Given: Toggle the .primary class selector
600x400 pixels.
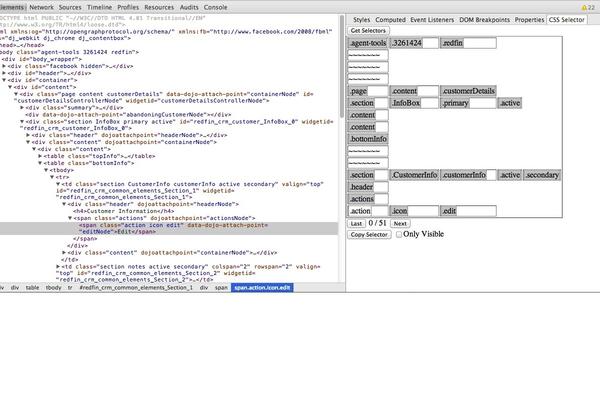Looking at the screenshot, I should point(455,103).
